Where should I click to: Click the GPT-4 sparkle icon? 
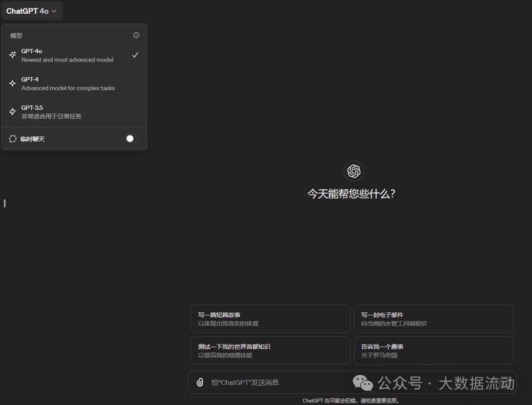click(x=12, y=83)
